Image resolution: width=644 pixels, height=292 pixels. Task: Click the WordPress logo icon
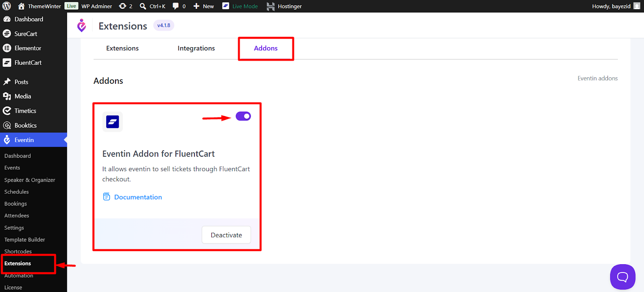[x=7, y=6]
